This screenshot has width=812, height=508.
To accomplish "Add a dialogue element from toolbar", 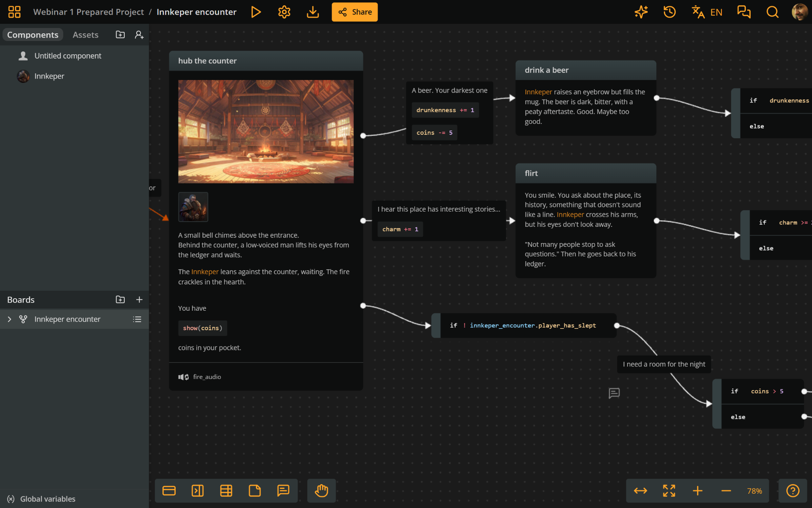I will pyautogui.click(x=169, y=491).
